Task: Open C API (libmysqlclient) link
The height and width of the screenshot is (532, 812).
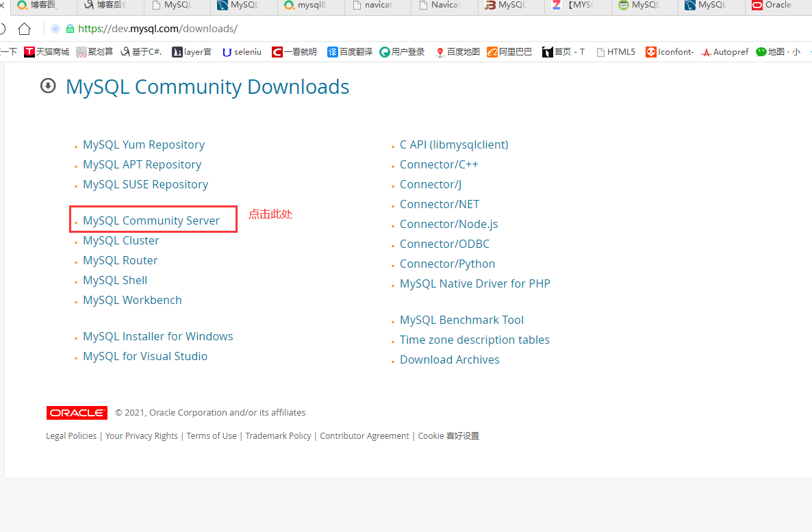Action: tap(454, 144)
